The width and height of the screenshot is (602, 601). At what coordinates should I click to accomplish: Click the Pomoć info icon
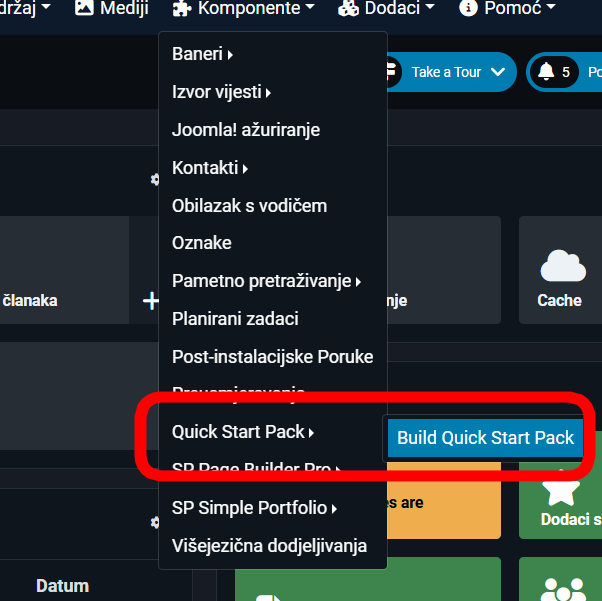468,7
